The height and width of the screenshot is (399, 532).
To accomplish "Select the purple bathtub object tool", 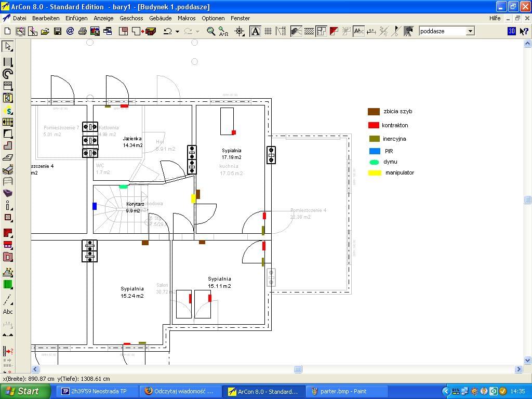I will click(8, 193).
